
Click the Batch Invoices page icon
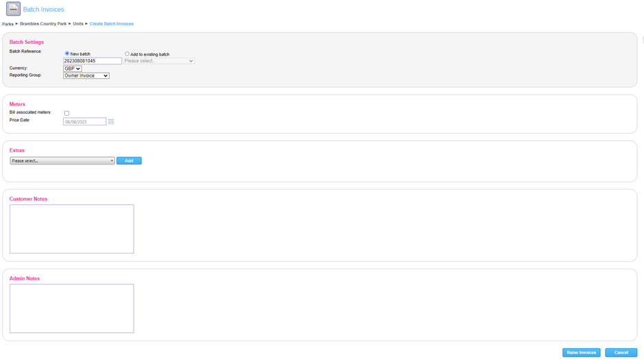tap(13, 10)
